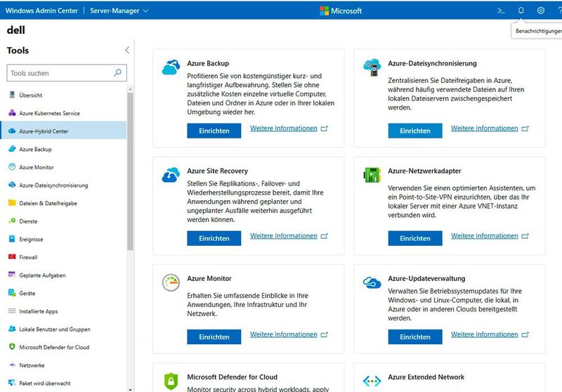Image resolution: width=562 pixels, height=392 pixels.
Task: Open the settings gear icon
Action: tap(541, 11)
